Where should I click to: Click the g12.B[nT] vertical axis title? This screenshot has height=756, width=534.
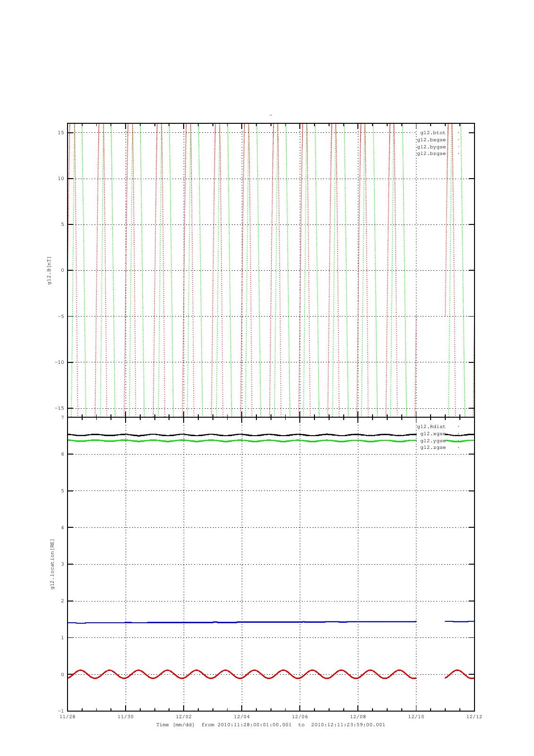[x=49, y=270]
